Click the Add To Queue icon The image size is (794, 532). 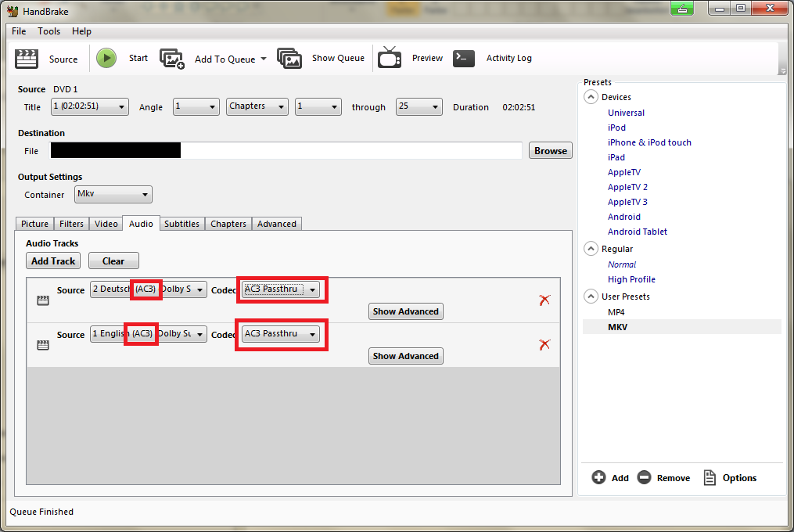pyautogui.click(x=172, y=59)
